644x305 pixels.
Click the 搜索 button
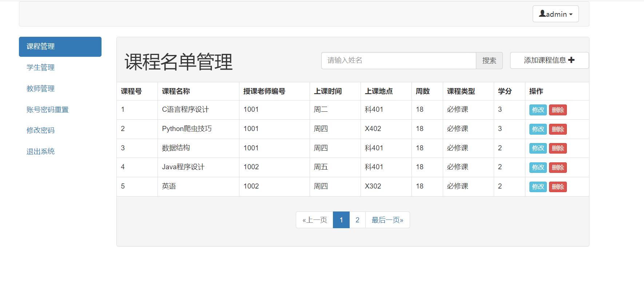click(489, 60)
